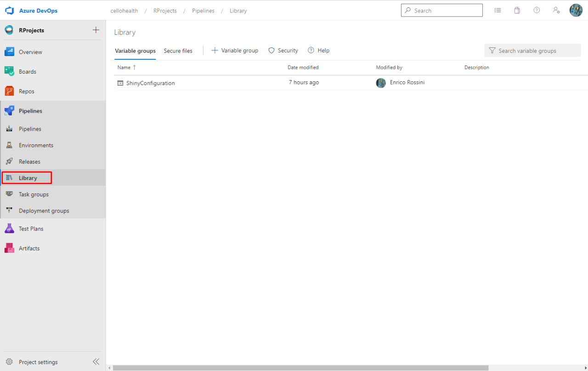588x371 pixels.
Task: Open Environments under Pipelines
Action: 36,145
